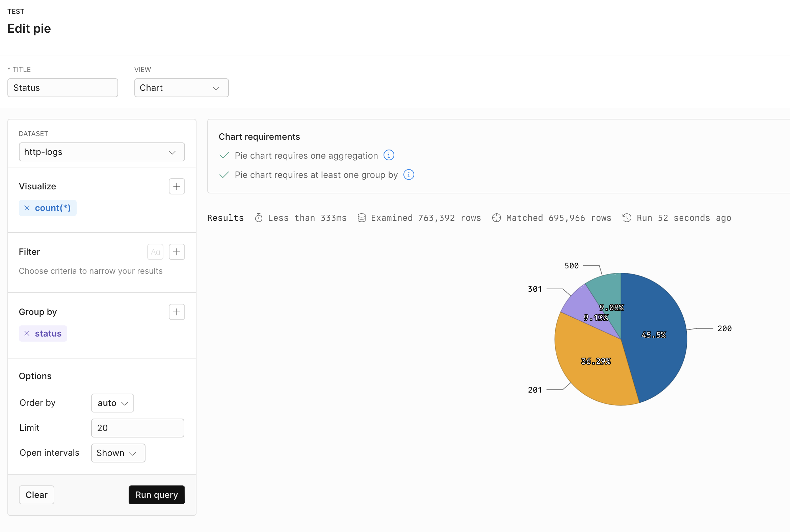Viewport: 790px width, 532px height.
Task: Remove the count(*) aggregation chip
Action: pyautogui.click(x=27, y=208)
